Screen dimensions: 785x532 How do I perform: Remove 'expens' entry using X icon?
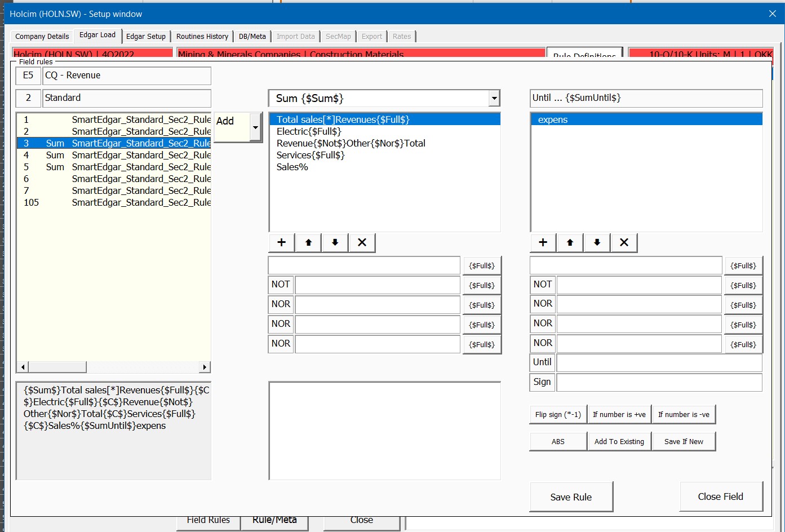624,242
